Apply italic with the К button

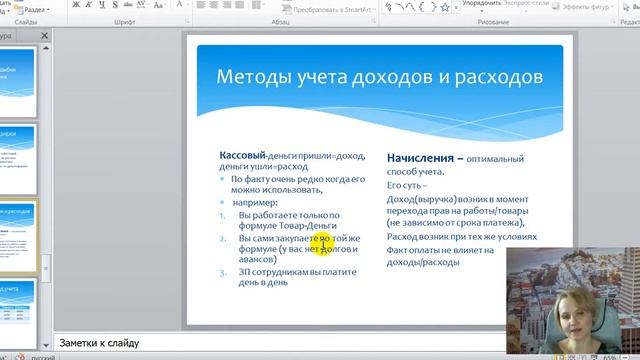89,4
